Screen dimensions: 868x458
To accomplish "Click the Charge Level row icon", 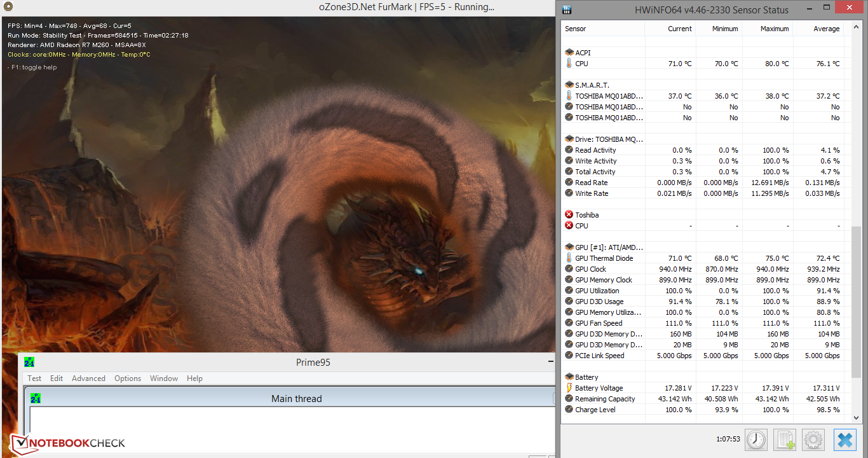I will pos(569,410).
